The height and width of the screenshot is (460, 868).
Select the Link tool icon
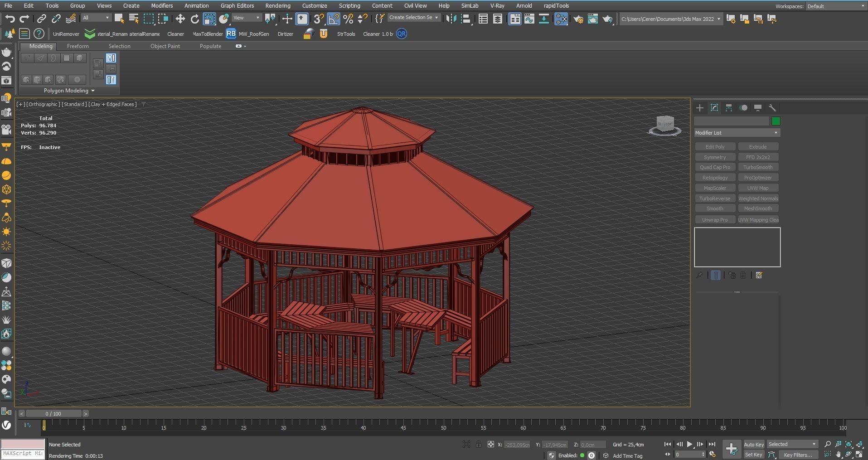pos(41,19)
